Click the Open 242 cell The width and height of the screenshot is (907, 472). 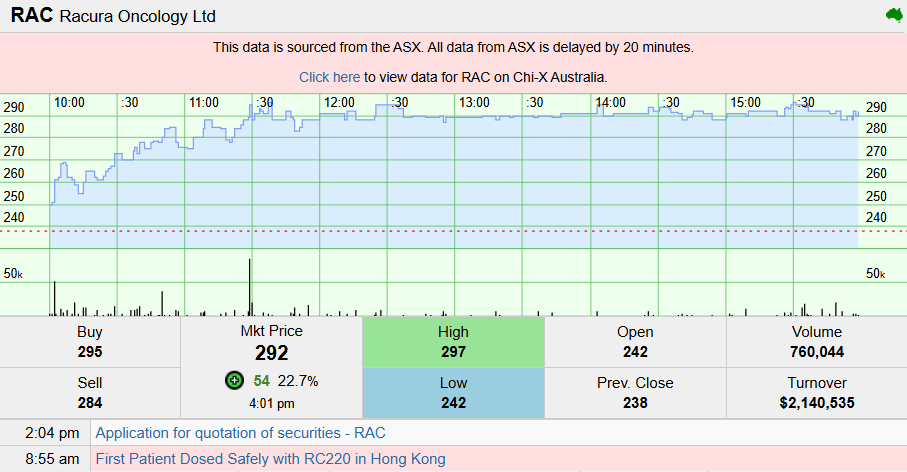coord(635,342)
